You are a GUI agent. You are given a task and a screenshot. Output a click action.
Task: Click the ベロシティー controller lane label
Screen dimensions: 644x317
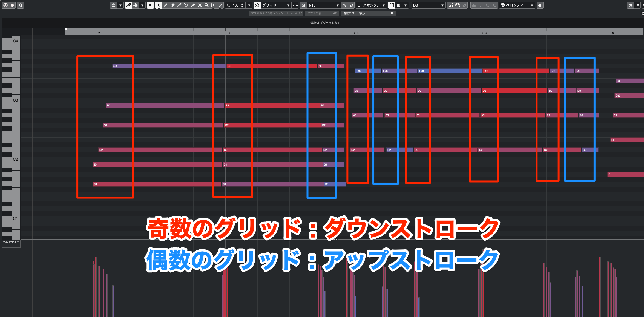click(x=11, y=242)
